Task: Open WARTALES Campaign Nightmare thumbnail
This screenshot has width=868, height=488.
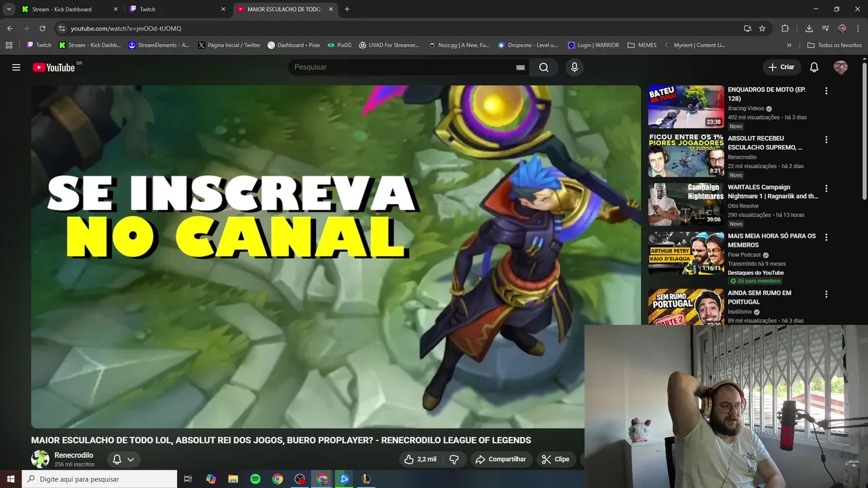Action: pyautogui.click(x=686, y=204)
